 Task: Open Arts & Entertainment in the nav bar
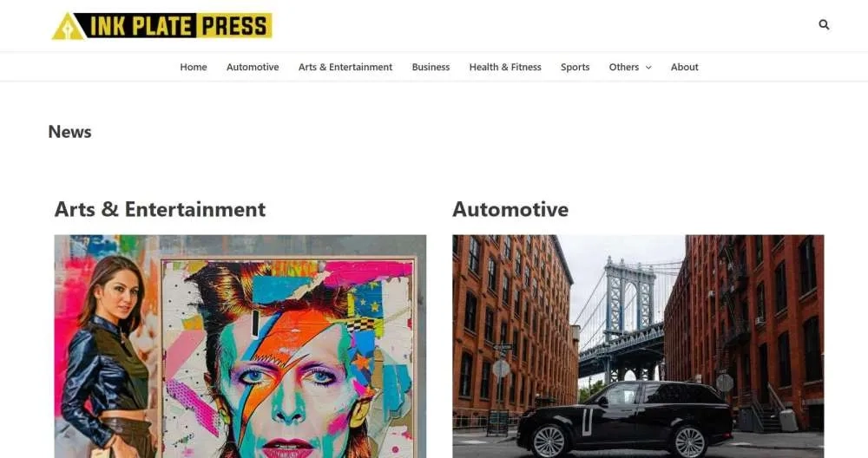click(x=345, y=67)
